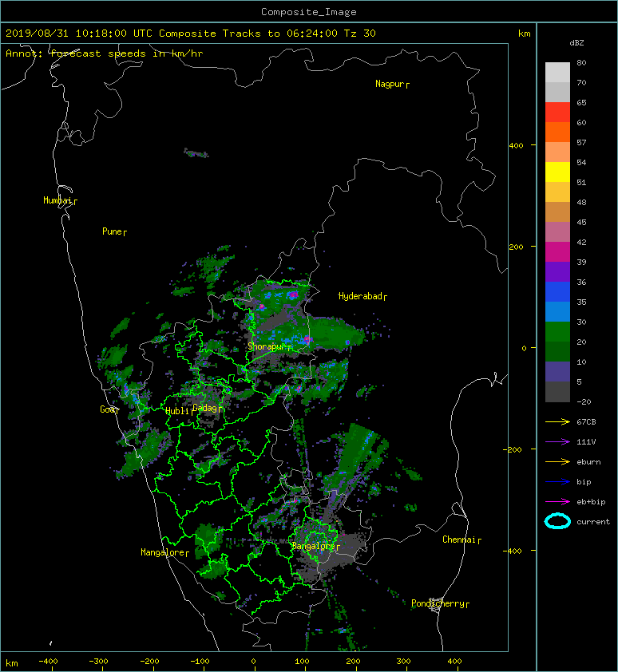618x672 pixels.
Task: Click the -100 tick on the horizontal axis
Action: tap(200, 662)
